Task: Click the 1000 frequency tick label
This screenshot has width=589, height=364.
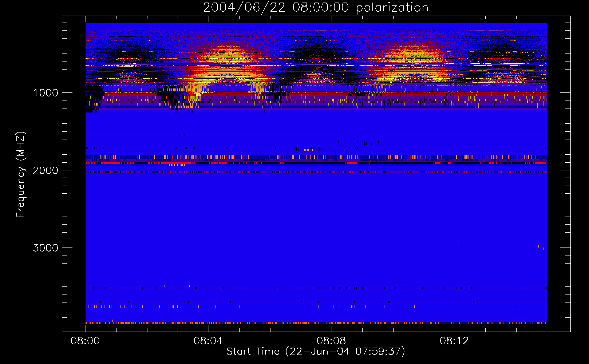Action: 46,93
